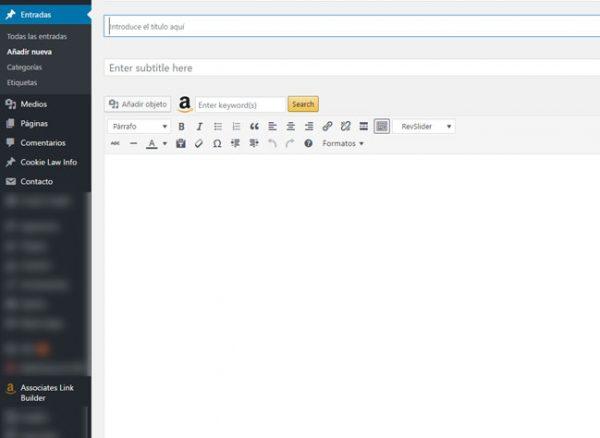600x438 pixels.
Task: Click the paste as text icon
Action: click(x=181, y=144)
